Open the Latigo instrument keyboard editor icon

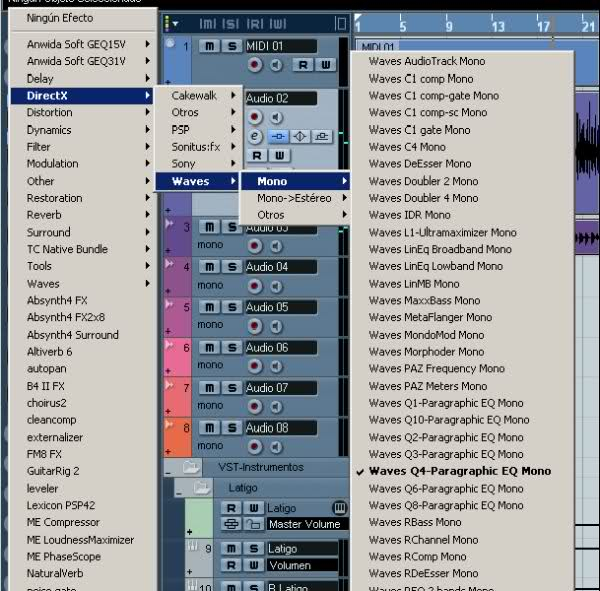(338, 508)
